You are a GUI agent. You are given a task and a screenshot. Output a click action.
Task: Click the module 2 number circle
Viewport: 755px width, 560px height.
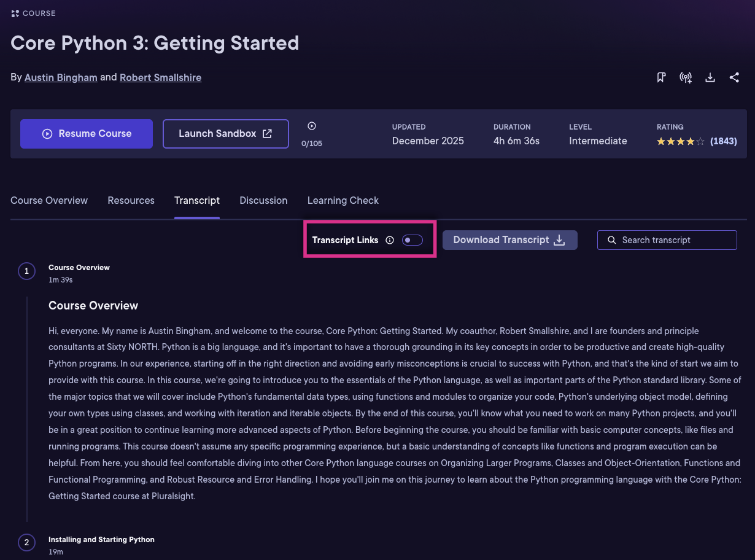click(x=26, y=542)
